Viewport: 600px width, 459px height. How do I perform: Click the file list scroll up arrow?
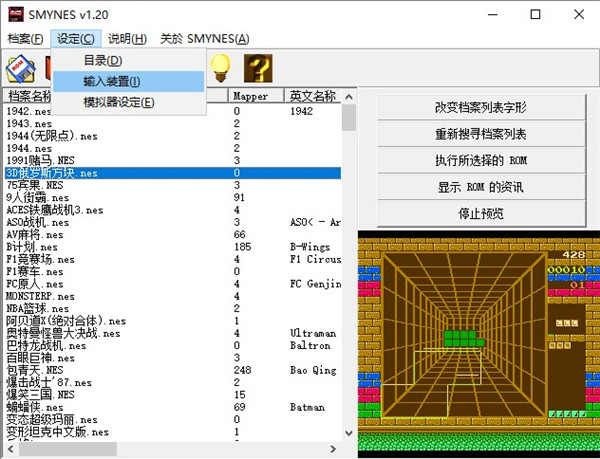coord(349,97)
